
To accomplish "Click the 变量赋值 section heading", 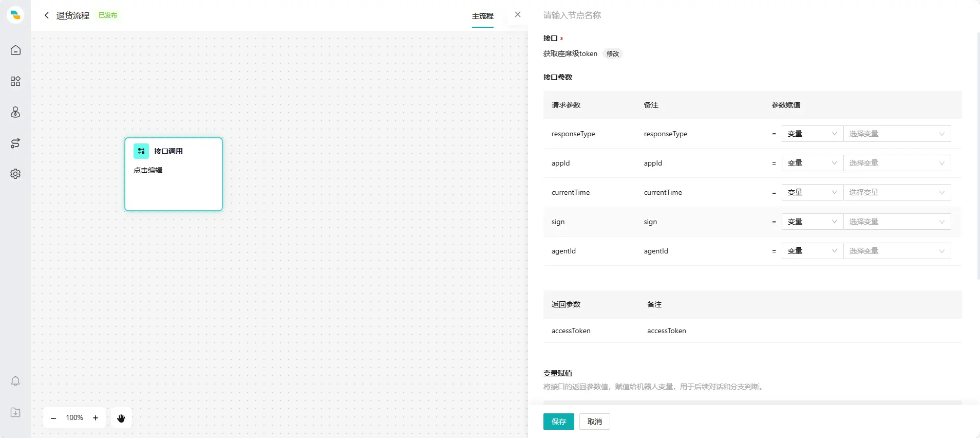I will pos(558,373).
